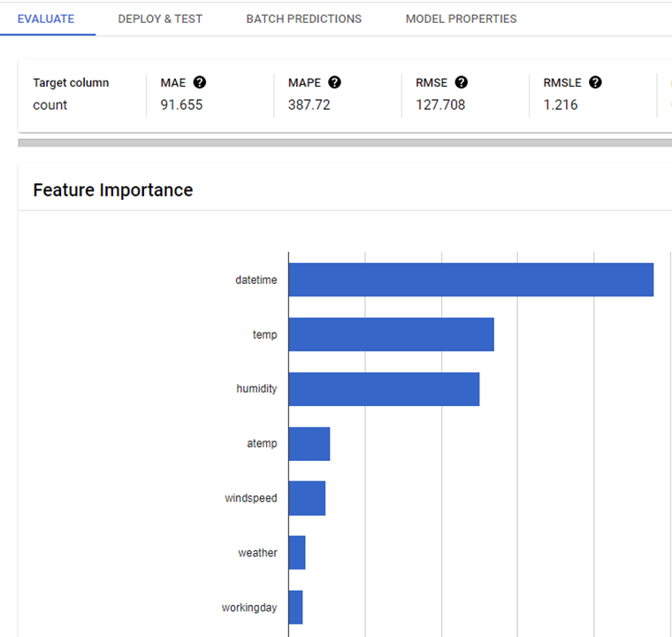Click the Target column value count
Screen dimensions: 672x637
pyautogui.click(x=50, y=105)
